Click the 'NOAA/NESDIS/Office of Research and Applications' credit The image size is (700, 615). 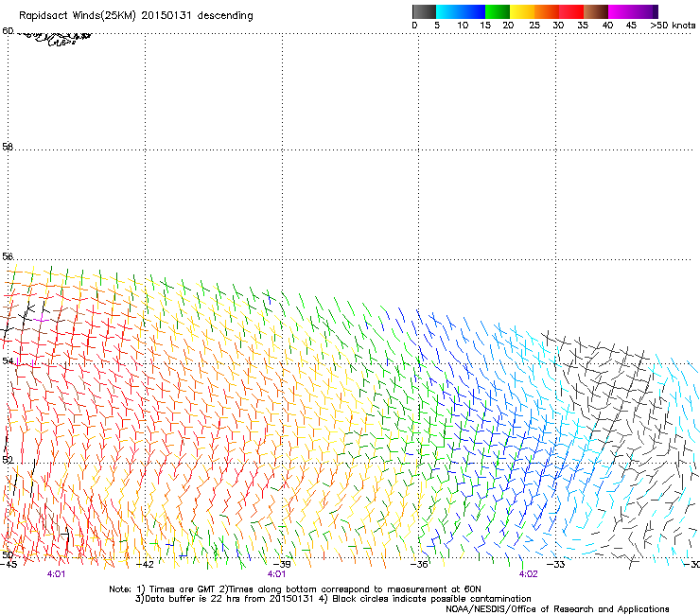pyautogui.click(x=557, y=609)
